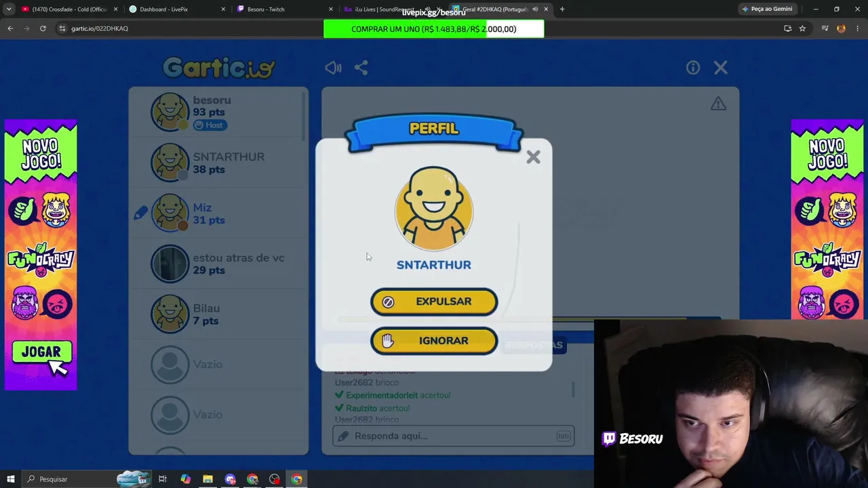
Task: Open the 'estou atras de vc' player avatar
Action: pyautogui.click(x=170, y=263)
